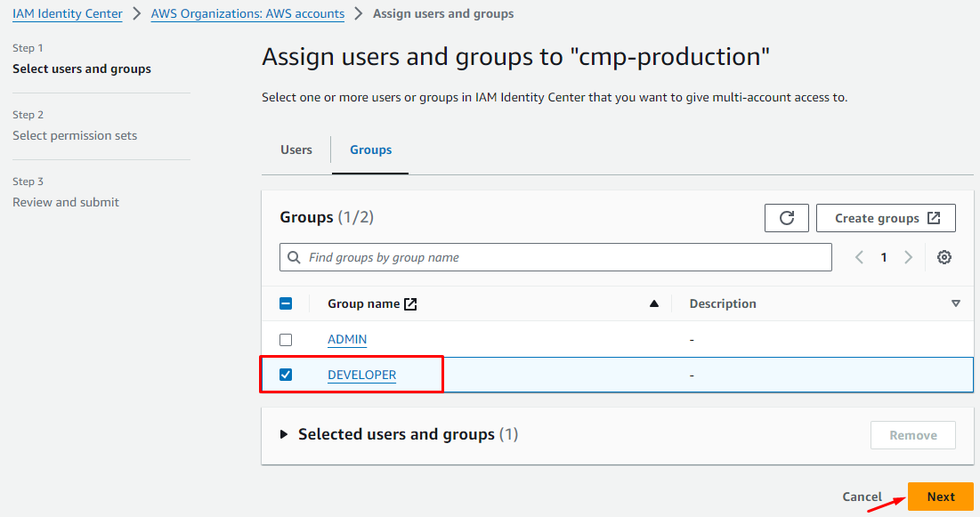
Task: Select the Groups tab
Action: (x=370, y=149)
